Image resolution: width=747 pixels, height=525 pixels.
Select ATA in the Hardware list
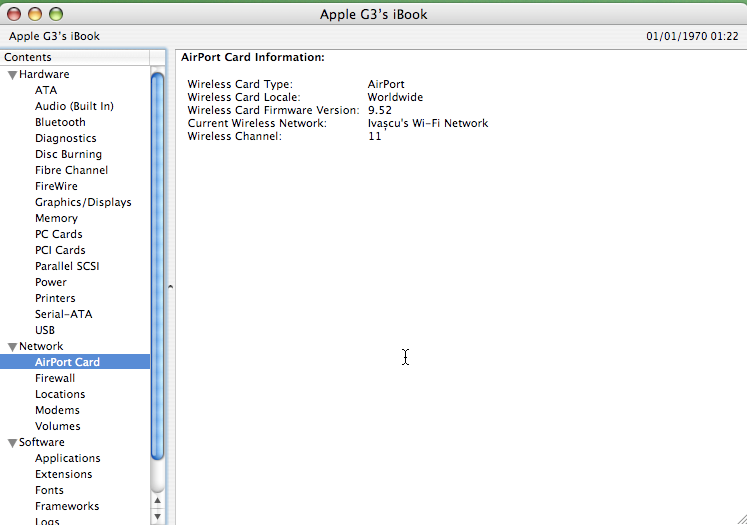[46, 90]
